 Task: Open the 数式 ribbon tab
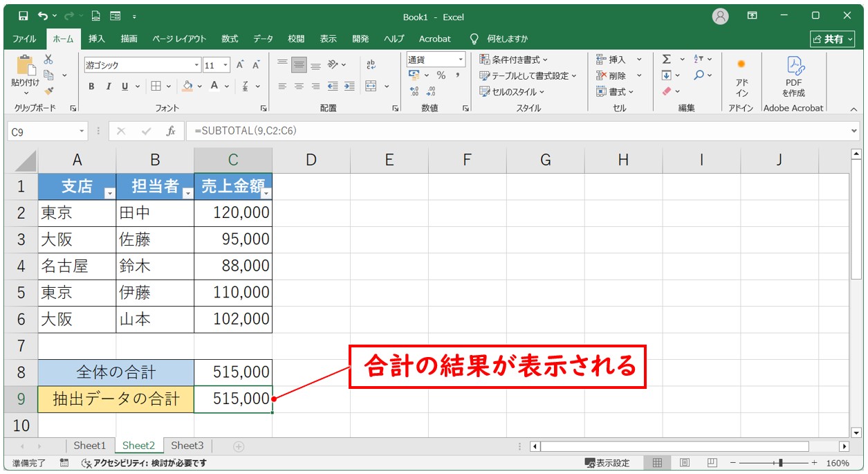(230, 39)
